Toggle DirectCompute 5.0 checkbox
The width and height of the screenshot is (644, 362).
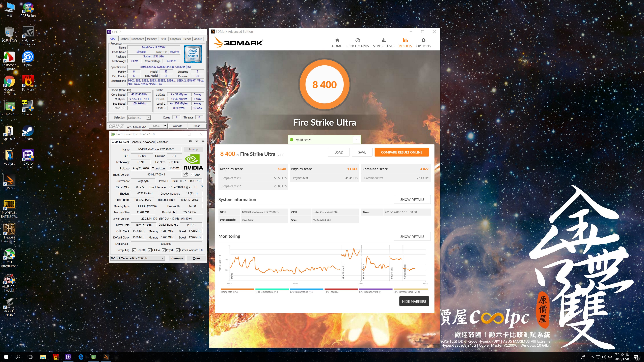click(178, 250)
